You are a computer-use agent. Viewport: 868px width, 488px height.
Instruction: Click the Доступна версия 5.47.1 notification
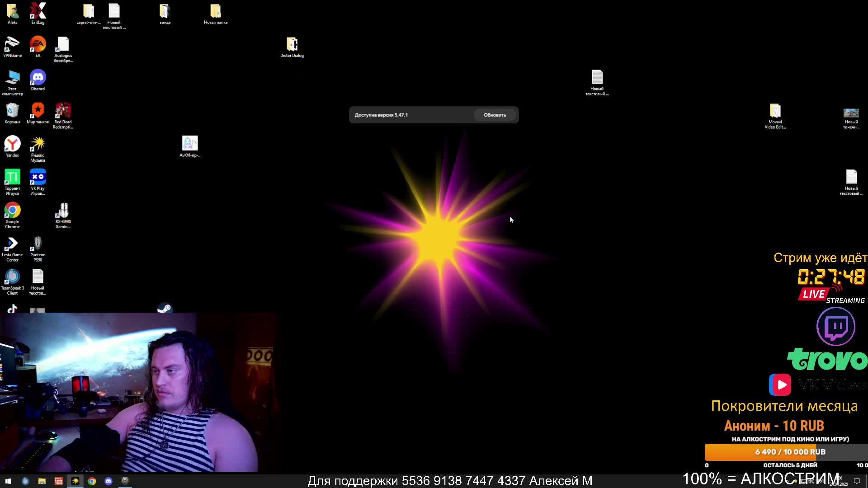pyautogui.click(x=381, y=115)
